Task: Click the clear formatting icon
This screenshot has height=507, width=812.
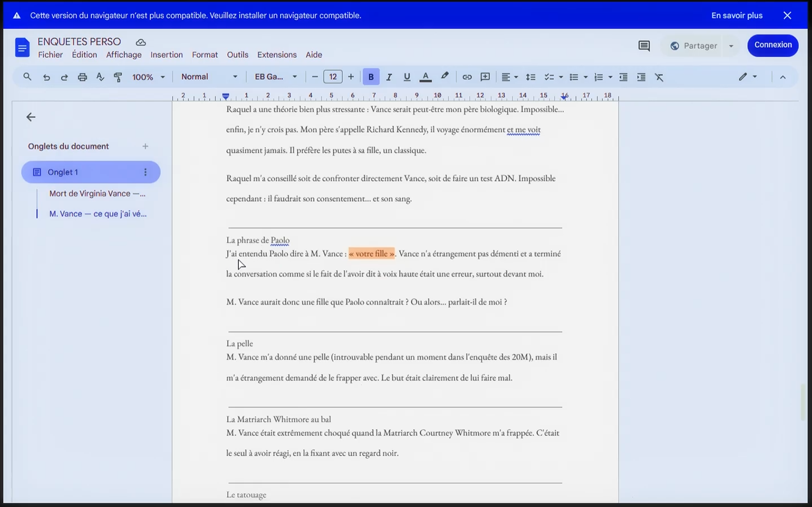Action: point(659,77)
